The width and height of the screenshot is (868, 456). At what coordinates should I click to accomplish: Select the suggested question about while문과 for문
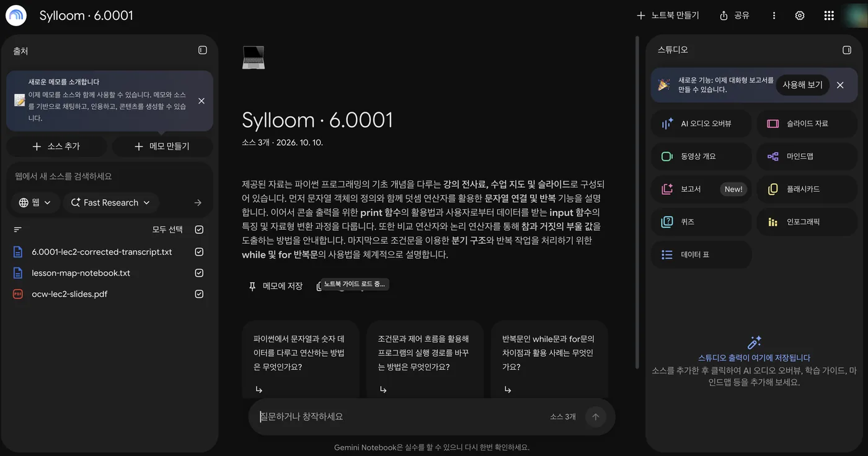coord(549,359)
